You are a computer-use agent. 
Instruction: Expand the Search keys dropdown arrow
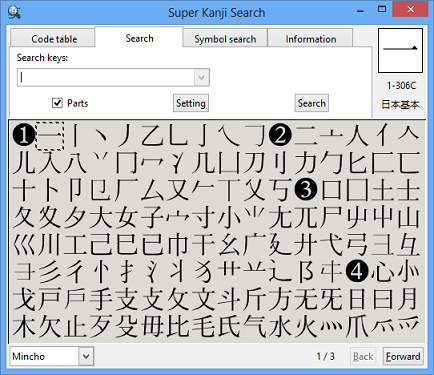point(201,78)
